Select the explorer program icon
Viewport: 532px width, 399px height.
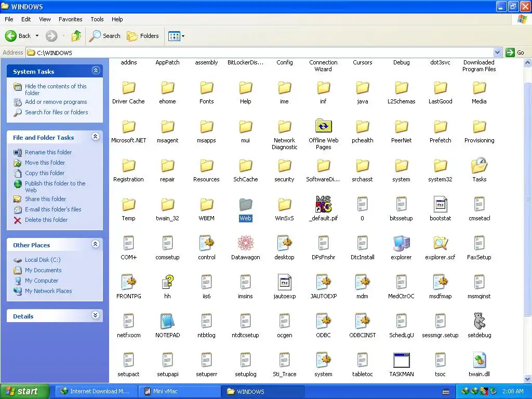point(401,243)
